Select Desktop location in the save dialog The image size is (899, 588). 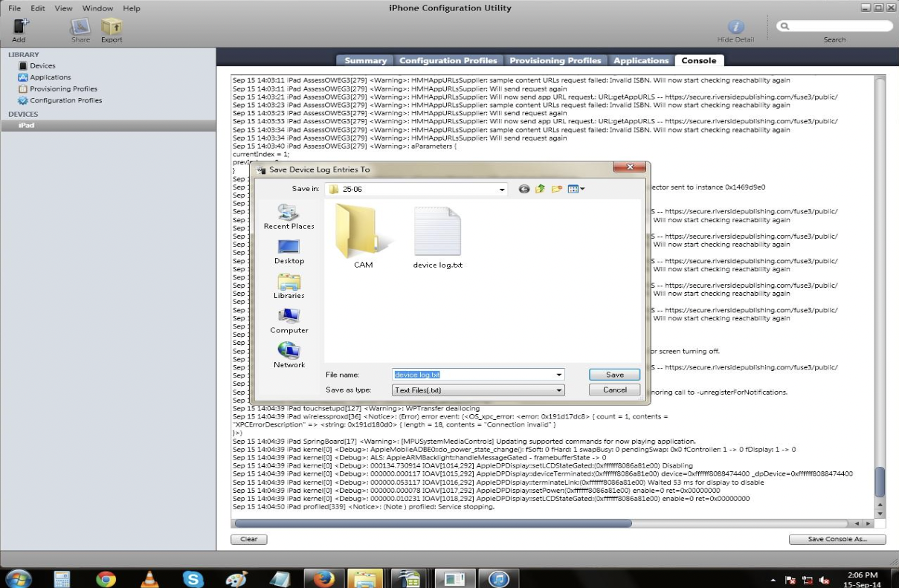click(x=289, y=251)
